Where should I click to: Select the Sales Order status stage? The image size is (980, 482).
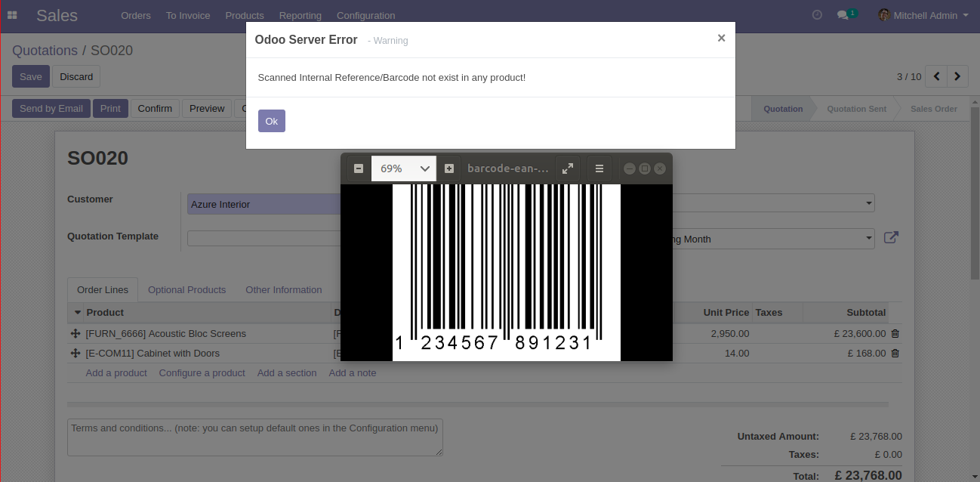point(933,109)
